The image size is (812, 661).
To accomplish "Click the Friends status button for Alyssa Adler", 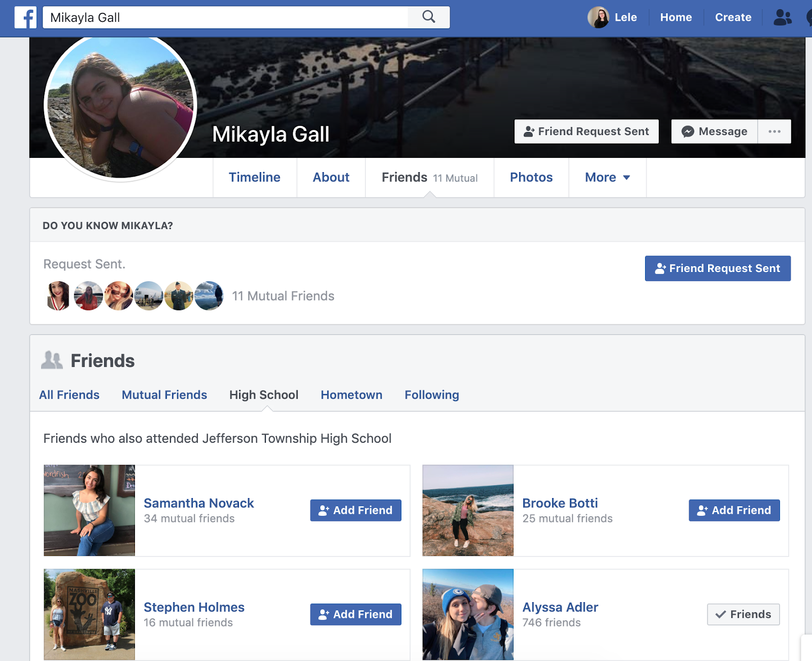I will click(743, 614).
